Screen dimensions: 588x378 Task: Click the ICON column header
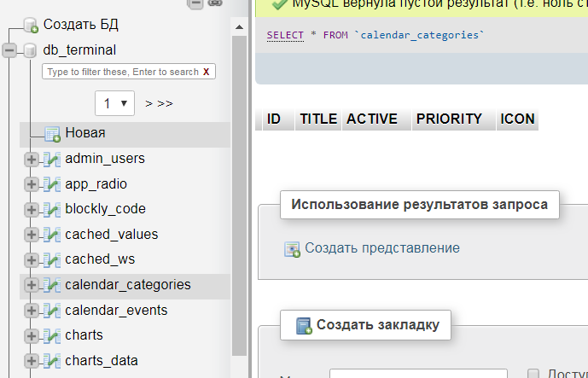click(x=517, y=119)
